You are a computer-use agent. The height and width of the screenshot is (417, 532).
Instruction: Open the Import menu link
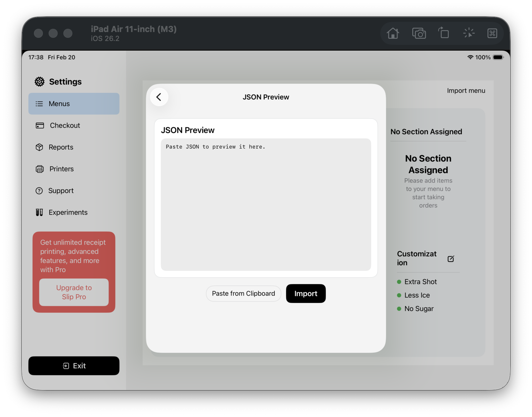click(x=466, y=90)
